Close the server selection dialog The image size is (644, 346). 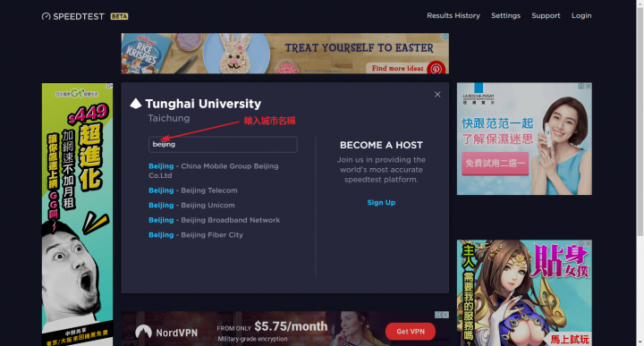tap(437, 95)
